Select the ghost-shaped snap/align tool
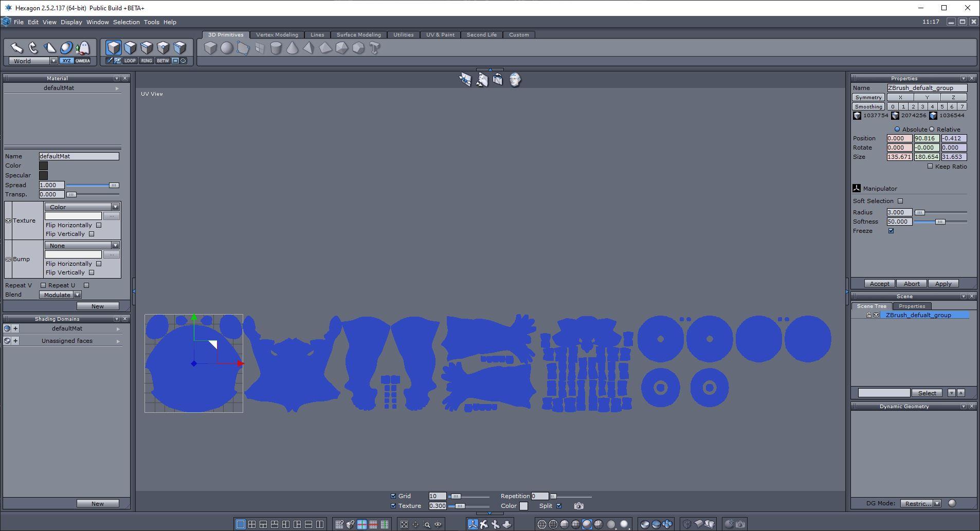980x531 pixels. [83, 48]
